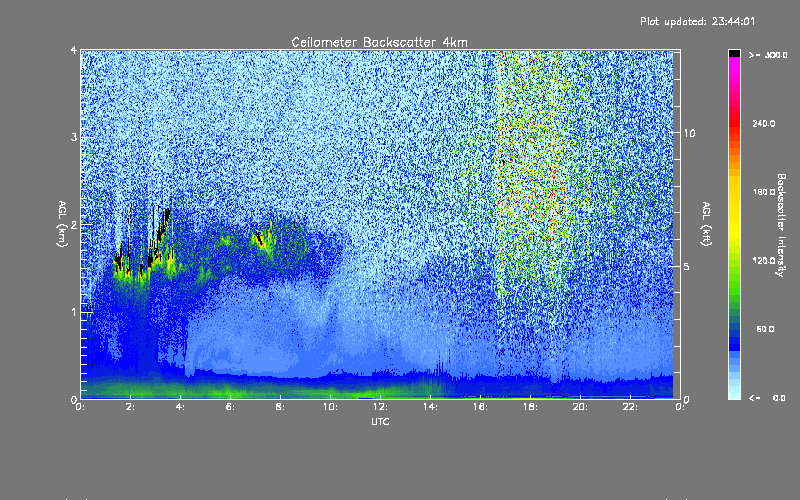Select the 'UTC' x-axis label
Viewport: 800px width, 500px height.
[380, 421]
